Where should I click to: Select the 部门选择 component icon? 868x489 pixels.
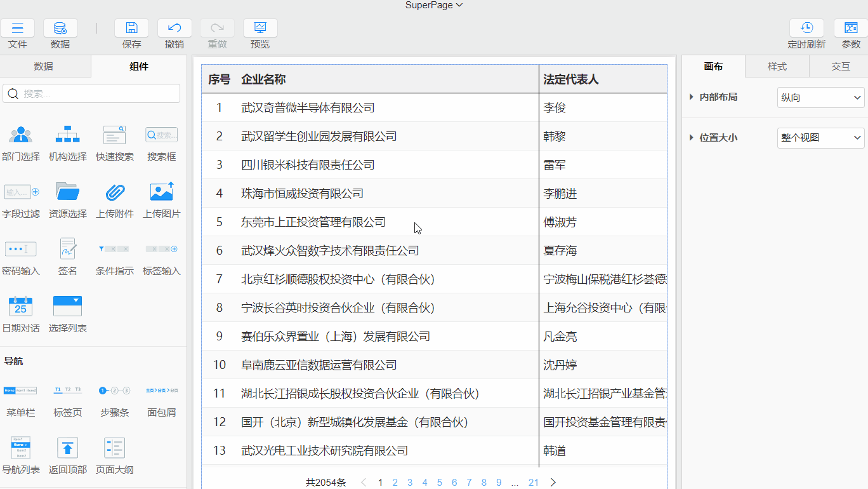(21, 135)
